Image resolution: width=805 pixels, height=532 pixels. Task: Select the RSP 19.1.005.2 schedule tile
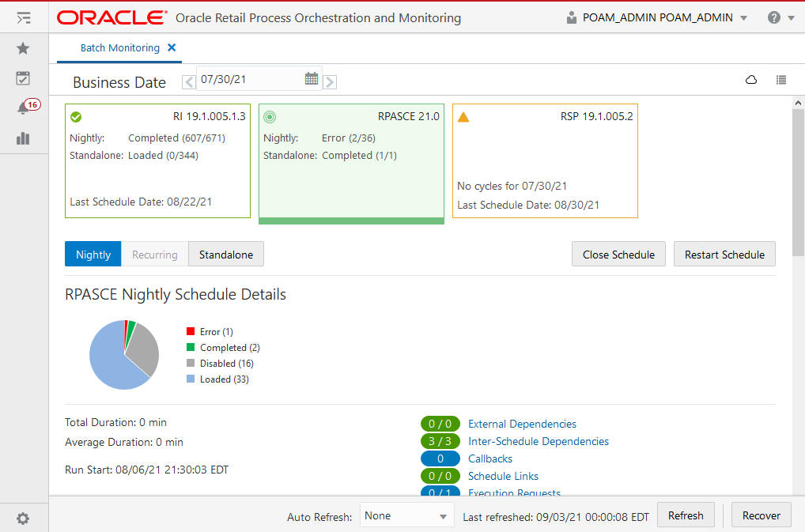(x=545, y=160)
